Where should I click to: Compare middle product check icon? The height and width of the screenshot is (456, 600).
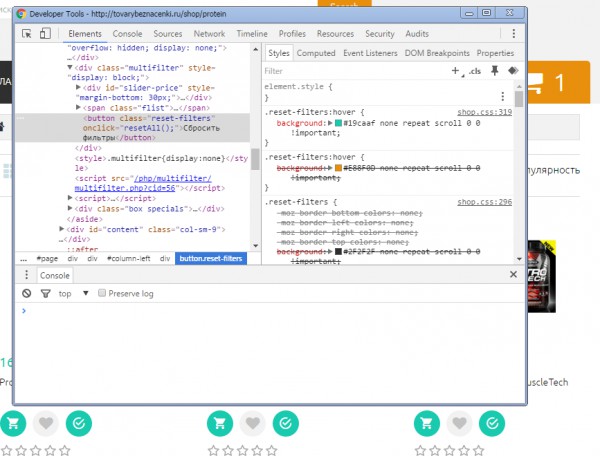point(286,423)
